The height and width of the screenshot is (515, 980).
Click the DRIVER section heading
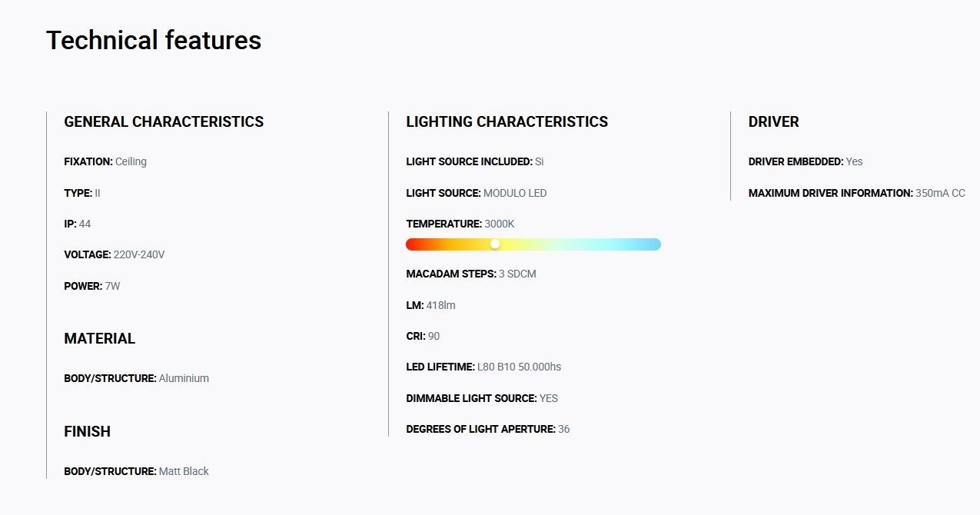pos(773,121)
